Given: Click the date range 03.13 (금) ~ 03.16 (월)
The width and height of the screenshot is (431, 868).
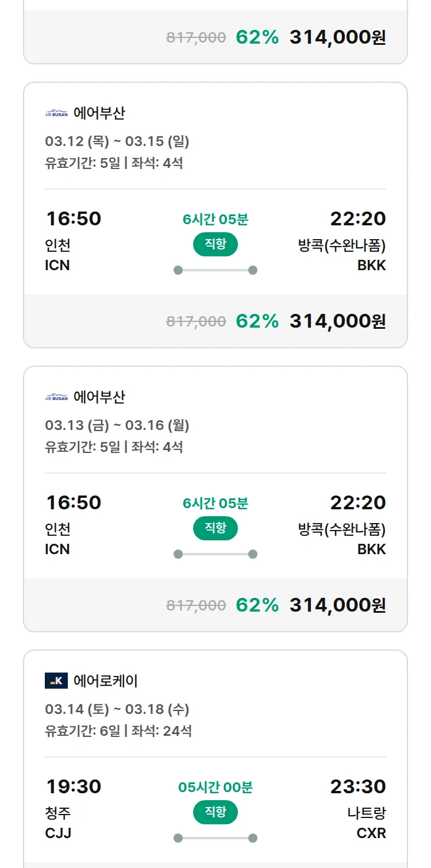Looking at the screenshot, I should tap(117, 425).
